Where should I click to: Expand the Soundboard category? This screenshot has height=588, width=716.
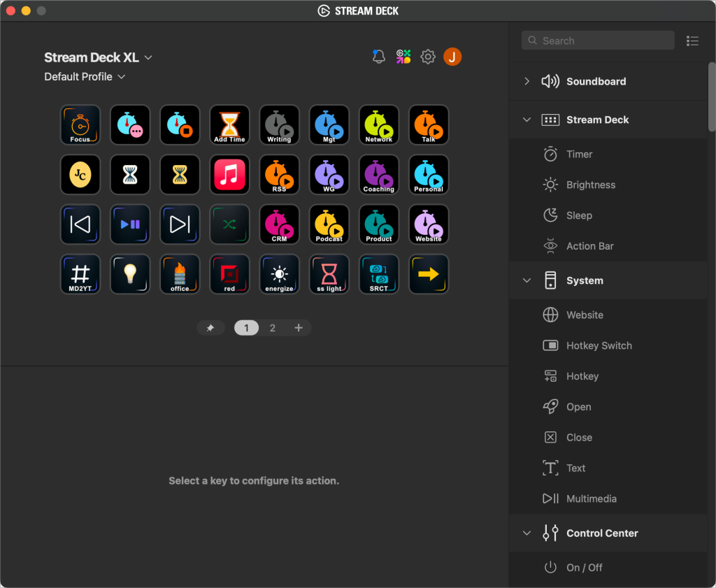527,82
